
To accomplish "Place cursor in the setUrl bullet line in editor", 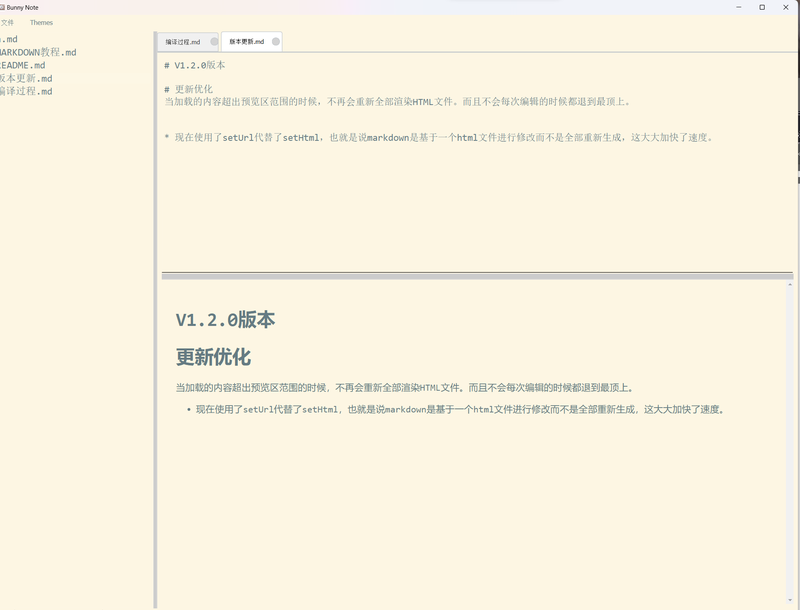I will (439, 137).
